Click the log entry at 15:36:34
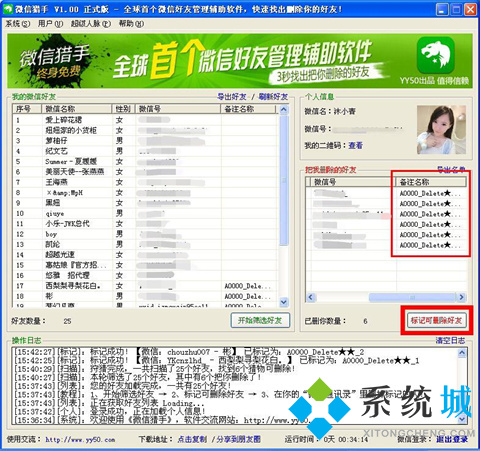 163,420
